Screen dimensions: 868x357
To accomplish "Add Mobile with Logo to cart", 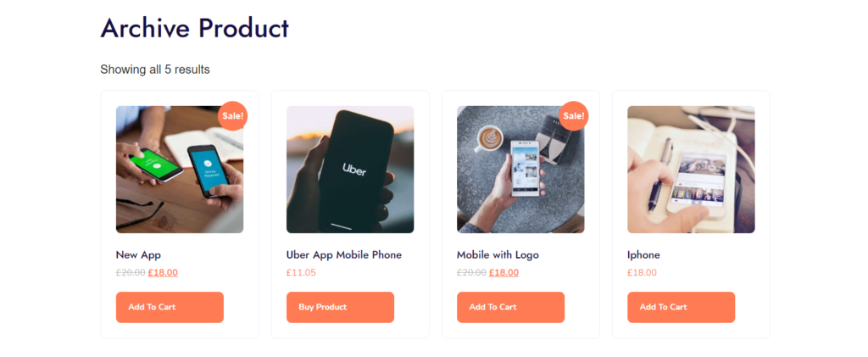I will pyautogui.click(x=510, y=307).
